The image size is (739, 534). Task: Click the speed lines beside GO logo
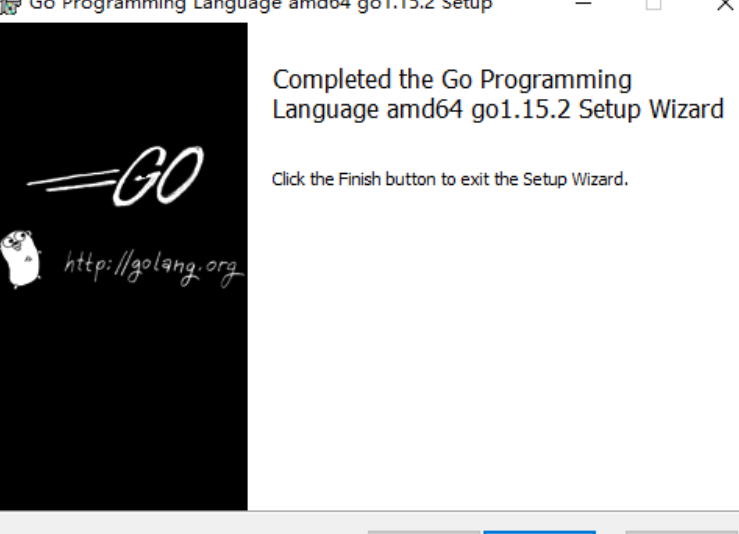click(73, 181)
